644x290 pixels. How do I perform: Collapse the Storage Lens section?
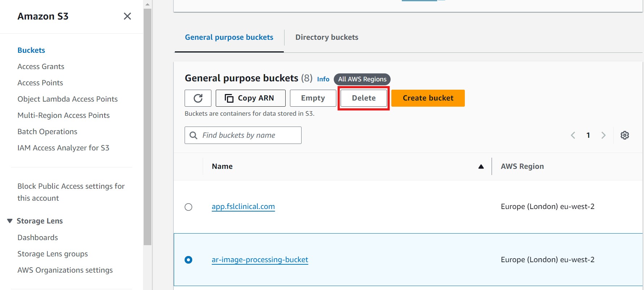(x=9, y=221)
